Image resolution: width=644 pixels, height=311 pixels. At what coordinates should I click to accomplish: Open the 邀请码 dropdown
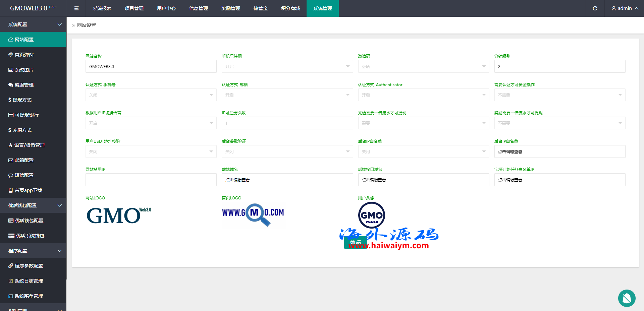pyautogui.click(x=423, y=66)
